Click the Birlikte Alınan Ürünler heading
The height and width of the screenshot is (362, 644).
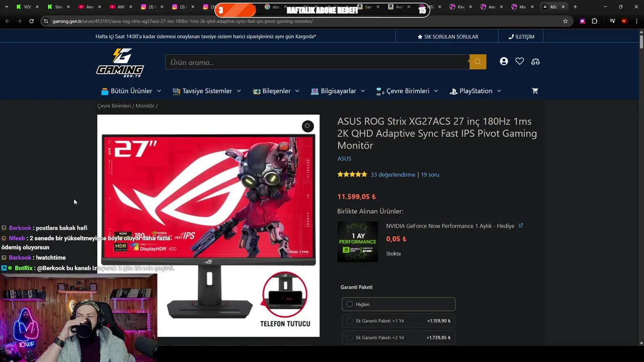pyautogui.click(x=370, y=211)
